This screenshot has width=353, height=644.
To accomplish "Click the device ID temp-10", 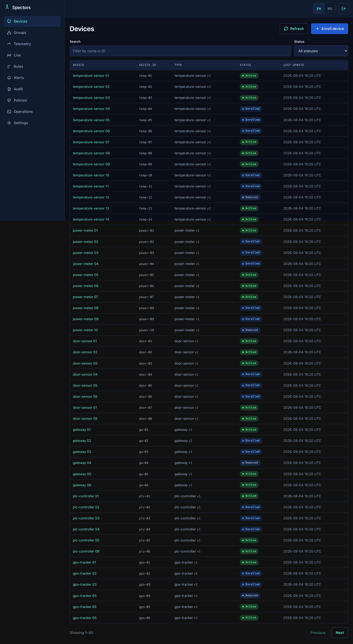I will (x=145, y=176).
